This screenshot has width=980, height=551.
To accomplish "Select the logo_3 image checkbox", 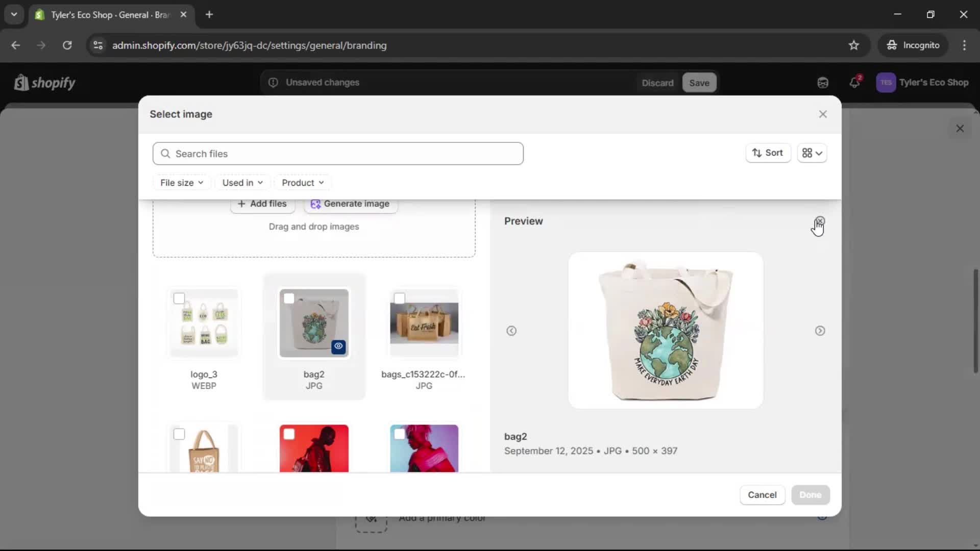I will [x=179, y=298].
